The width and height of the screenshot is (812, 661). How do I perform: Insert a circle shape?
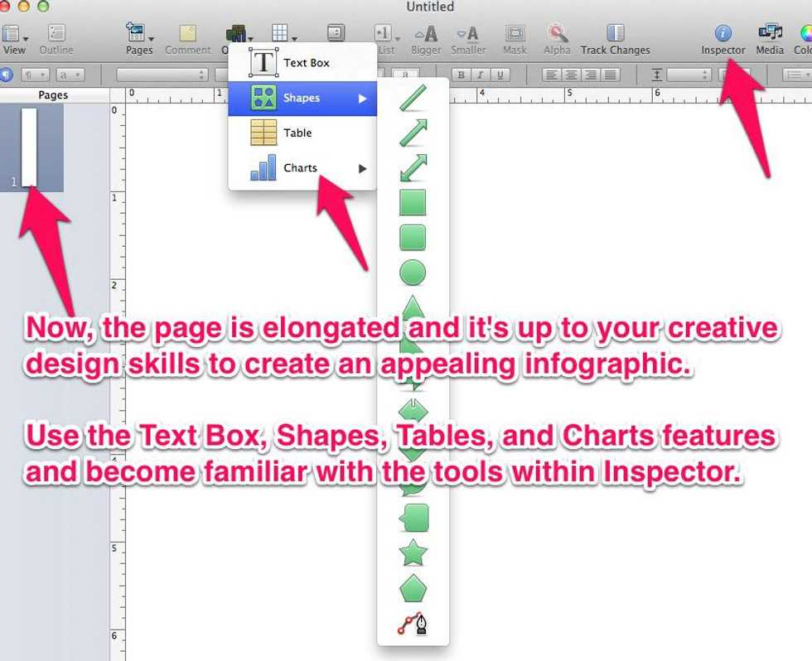pos(413,272)
